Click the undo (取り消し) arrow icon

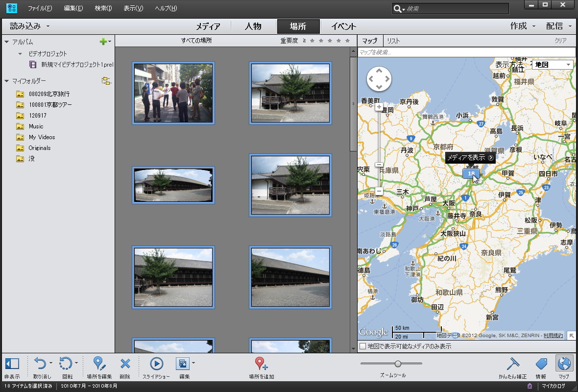pyautogui.click(x=40, y=364)
